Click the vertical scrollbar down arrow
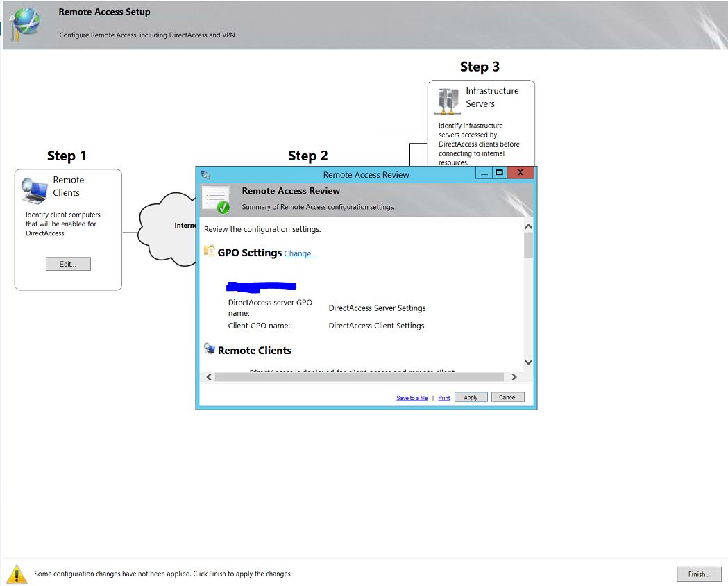The image size is (728, 586). (x=528, y=362)
